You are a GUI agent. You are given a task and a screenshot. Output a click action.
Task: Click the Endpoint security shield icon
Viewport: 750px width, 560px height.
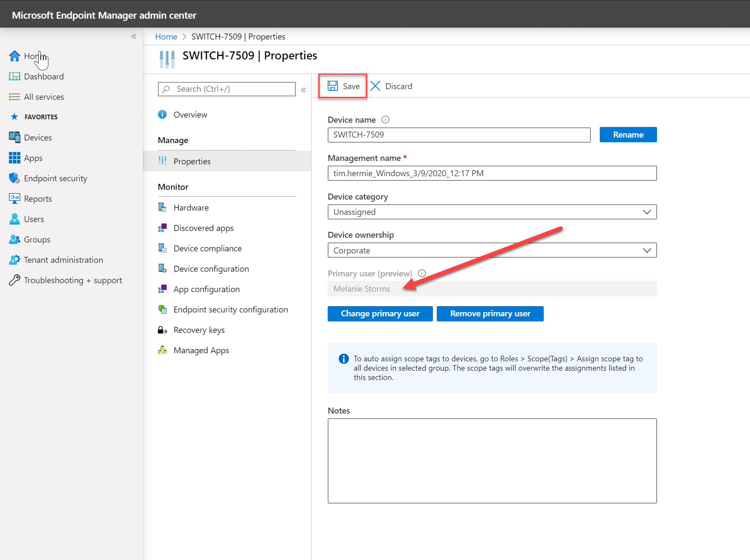(14, 178)
